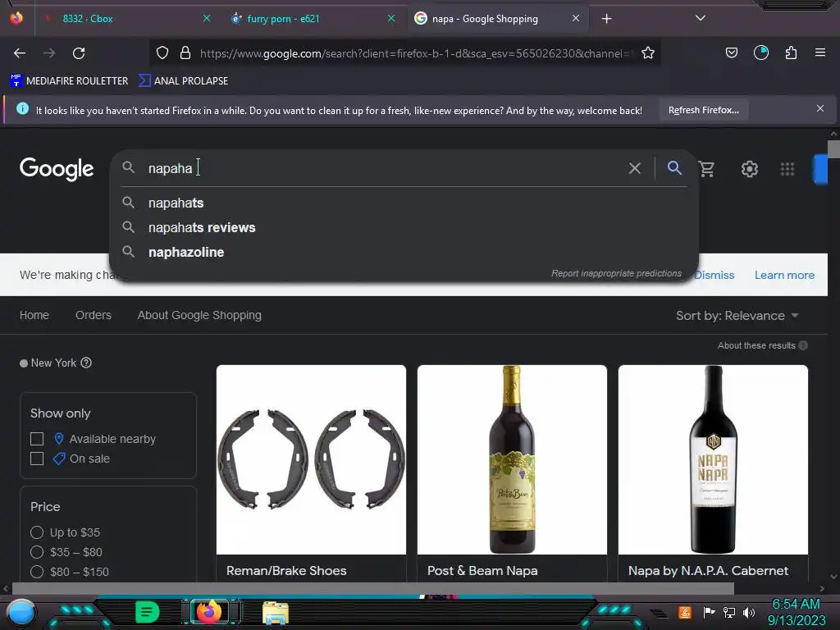The width and height of the screenshot is (840, 630).
Task: Select the $80 – $150 price option
Action: pyautogui.click(x=37, y=572)
